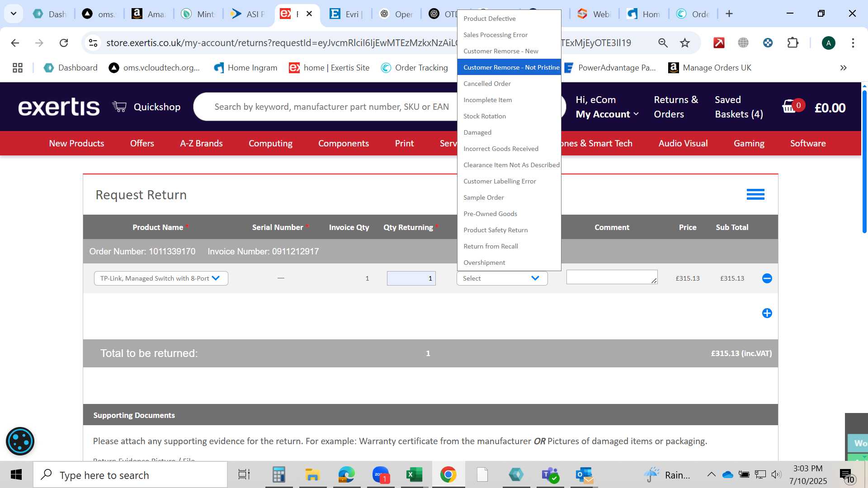Screen dimensions: 868x488
Task: Open Chrome profile avatar A
Action: [828, 43]
